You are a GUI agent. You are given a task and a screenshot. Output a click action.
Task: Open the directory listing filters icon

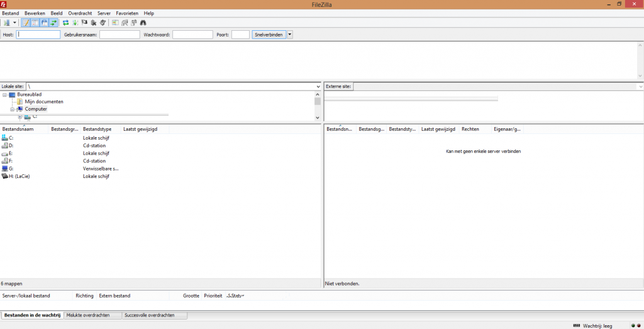[x=116, y=23]
